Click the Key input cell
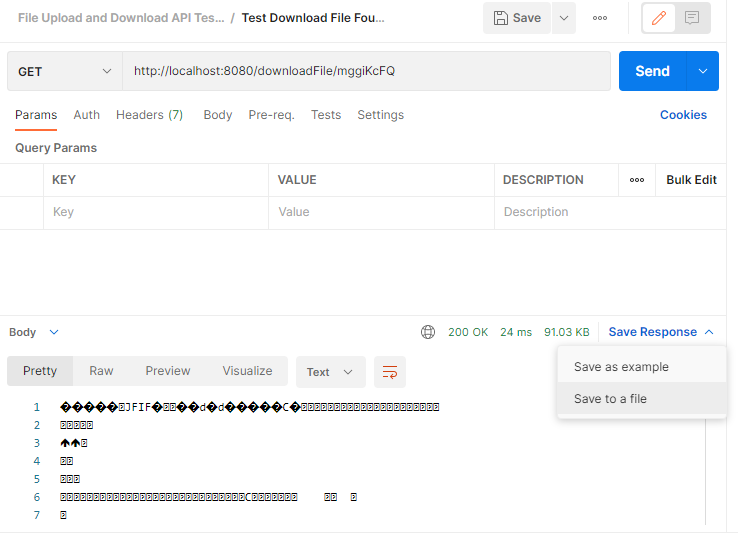This screenshot has width=738, height=537. (156, 212)
